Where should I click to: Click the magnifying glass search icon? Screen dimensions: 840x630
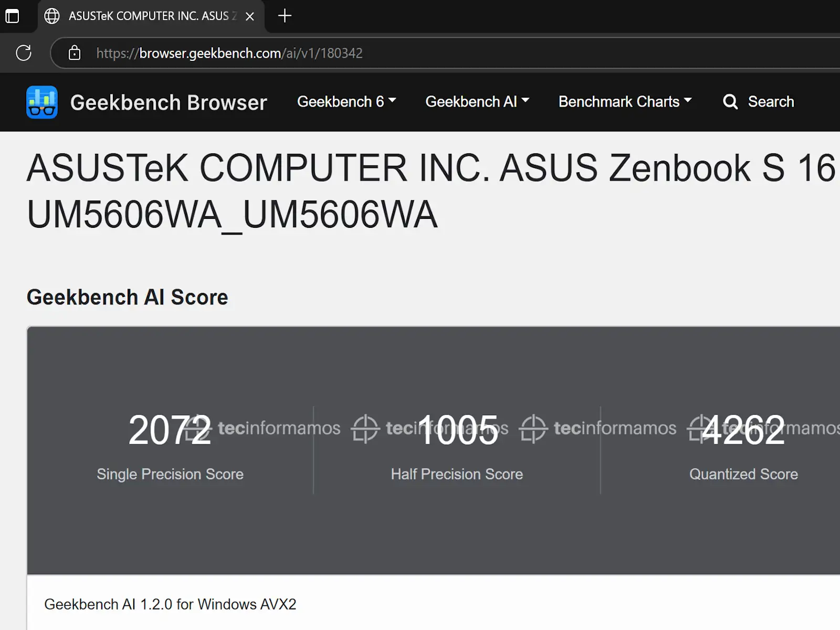tap(730, 102)
